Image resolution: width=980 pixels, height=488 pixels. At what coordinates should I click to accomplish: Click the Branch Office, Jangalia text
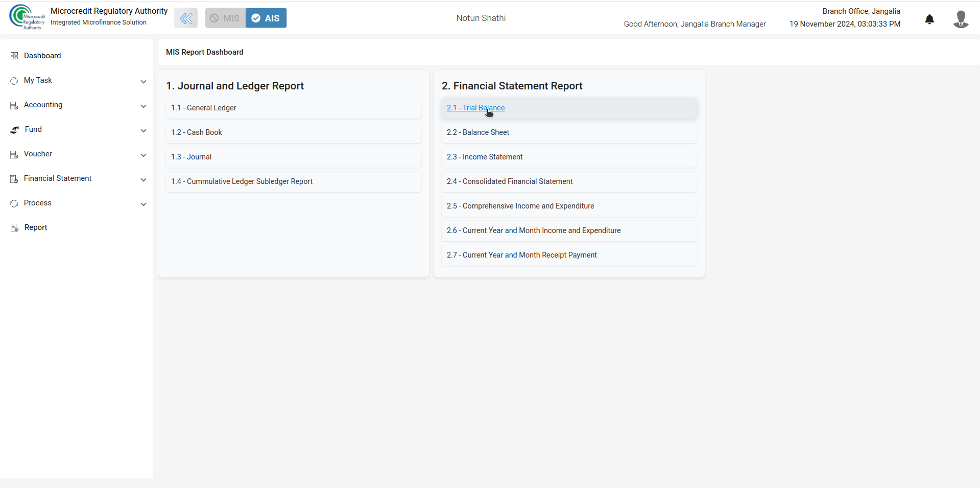click(861, 11)
